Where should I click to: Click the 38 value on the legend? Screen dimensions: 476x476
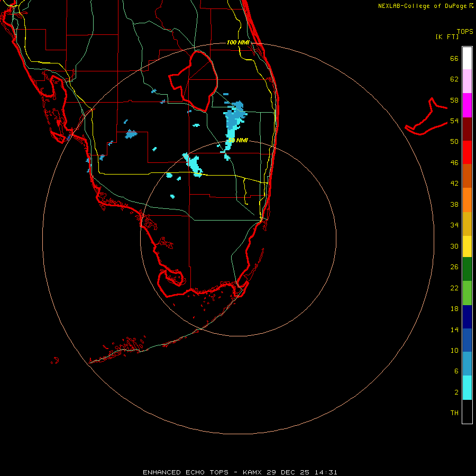454,204
